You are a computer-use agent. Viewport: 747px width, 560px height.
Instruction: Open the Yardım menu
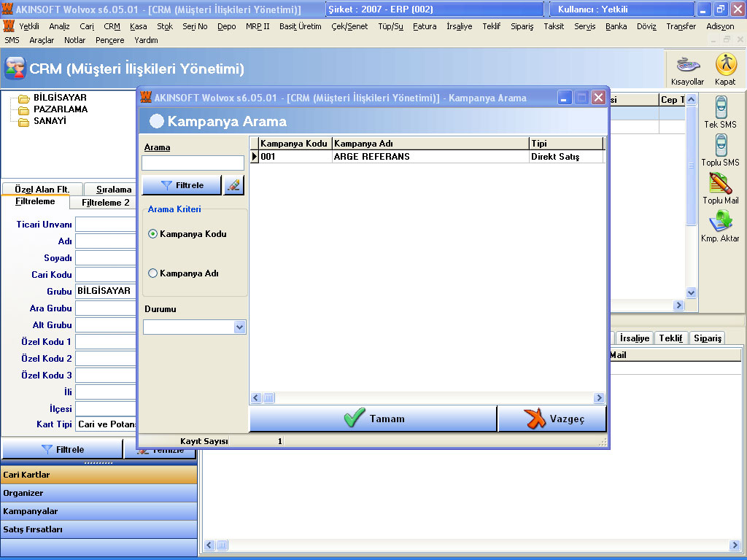pyautogui.click(x=146, y=40)
